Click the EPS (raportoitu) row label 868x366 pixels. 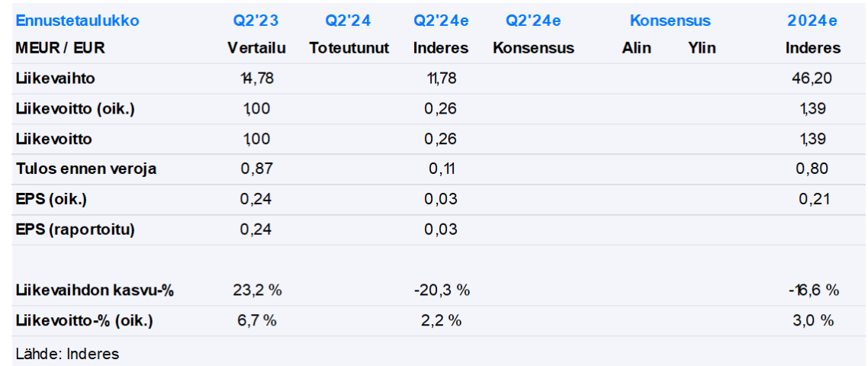click(x=75, y=229)
